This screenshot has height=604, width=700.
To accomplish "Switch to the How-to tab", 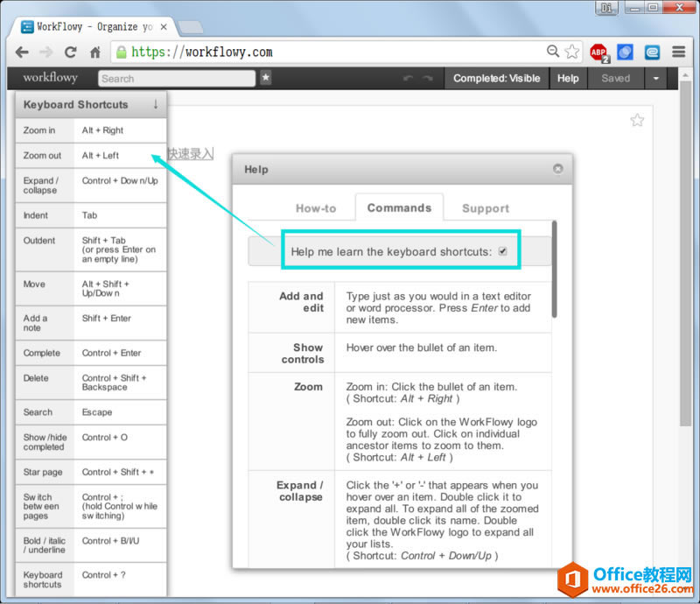I will [317, 208].
